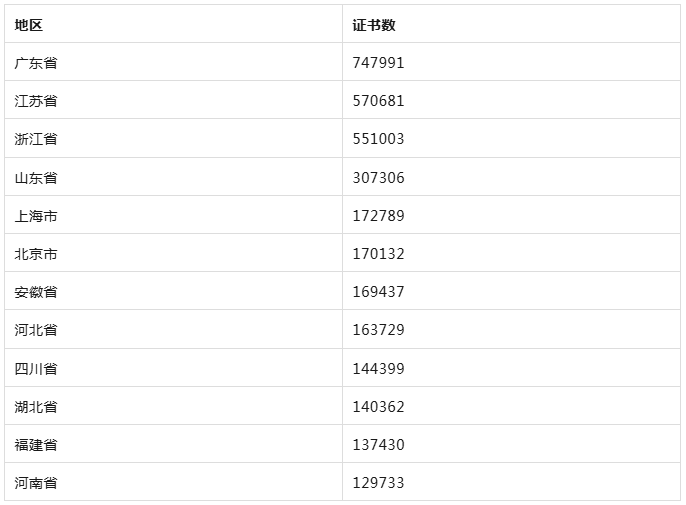
Task: Select the number 570681
Action: click(378, 101)
